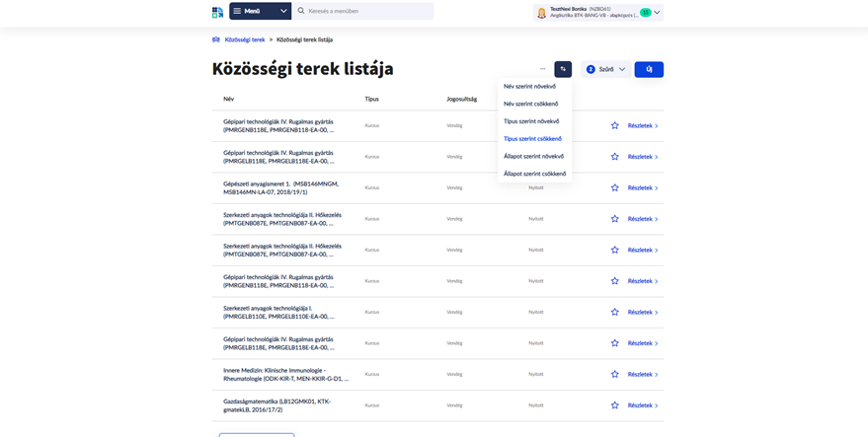Click the sort order icon button

click(563, 69)
